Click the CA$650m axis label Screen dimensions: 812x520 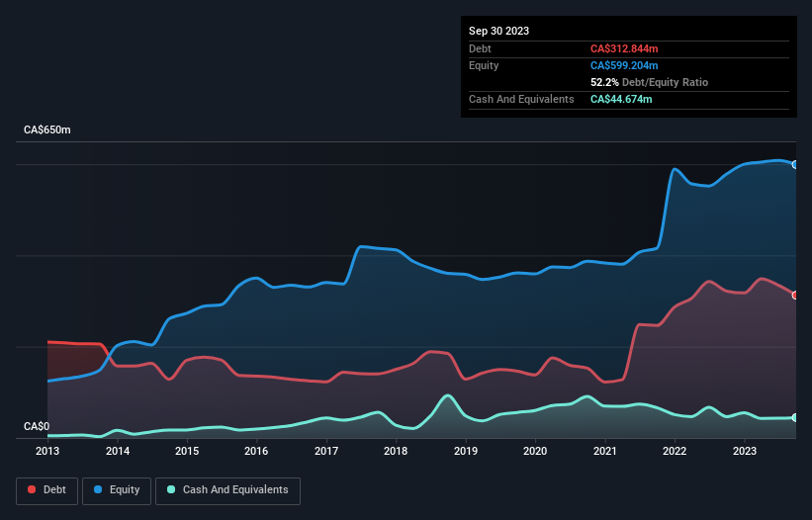[x=47, y=130]
